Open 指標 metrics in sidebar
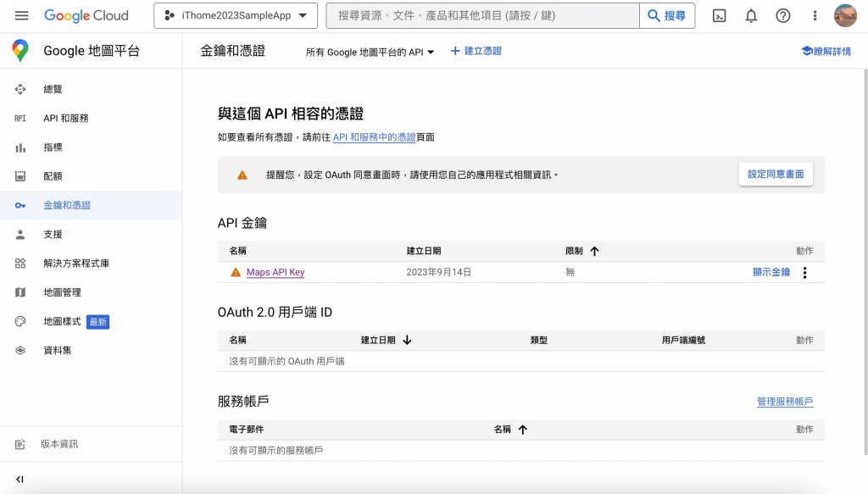Image resolution: width=868 pixels, height=494 pixels. pyautogui.click(x=53, y=147)
